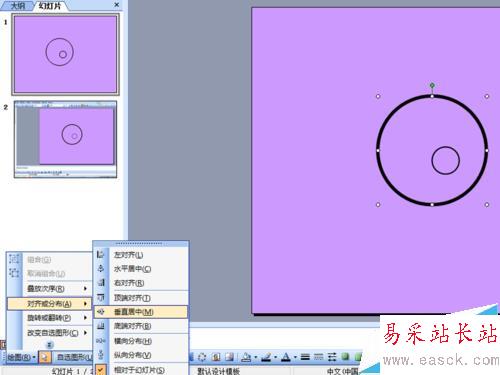Select slide 2 thumbnail
500x375 pixels.
pos(65,139)
